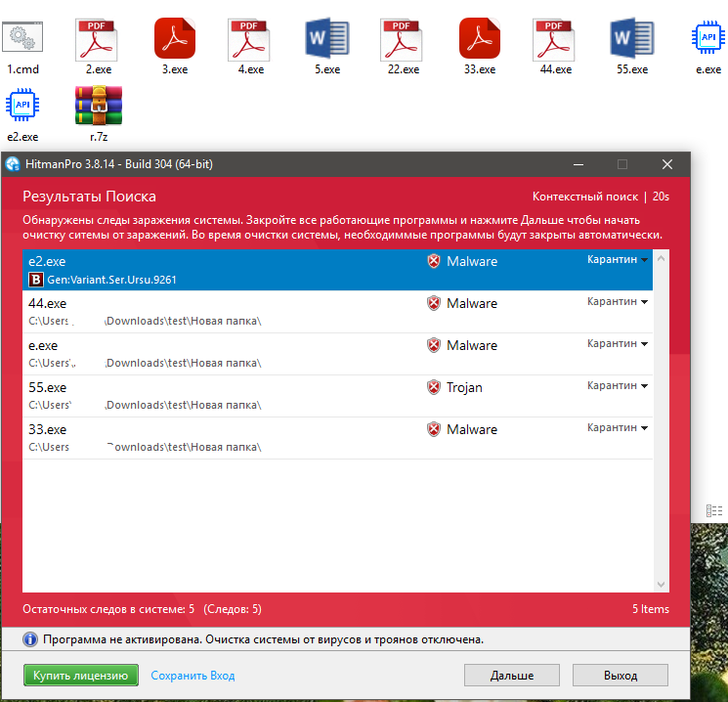This screenshot has height=702, width=728.
Task: Click the Malware label for 44.exe
Action: (472, 303)
